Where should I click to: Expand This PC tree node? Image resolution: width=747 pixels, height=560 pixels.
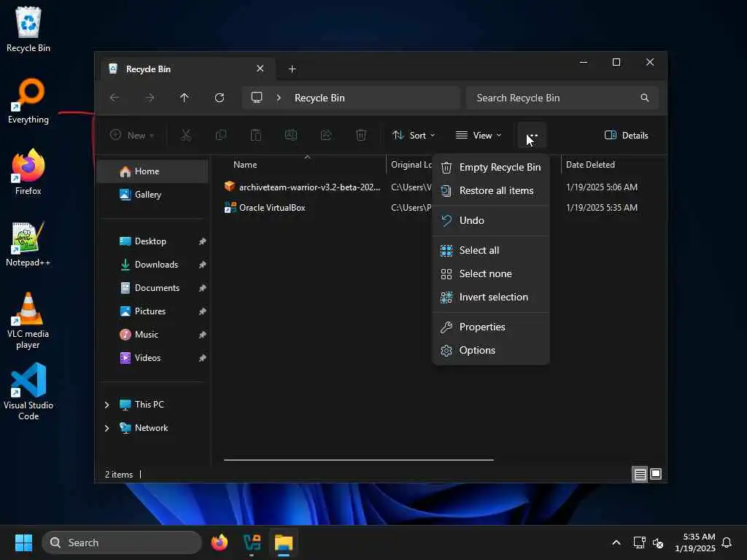[107, 404]
